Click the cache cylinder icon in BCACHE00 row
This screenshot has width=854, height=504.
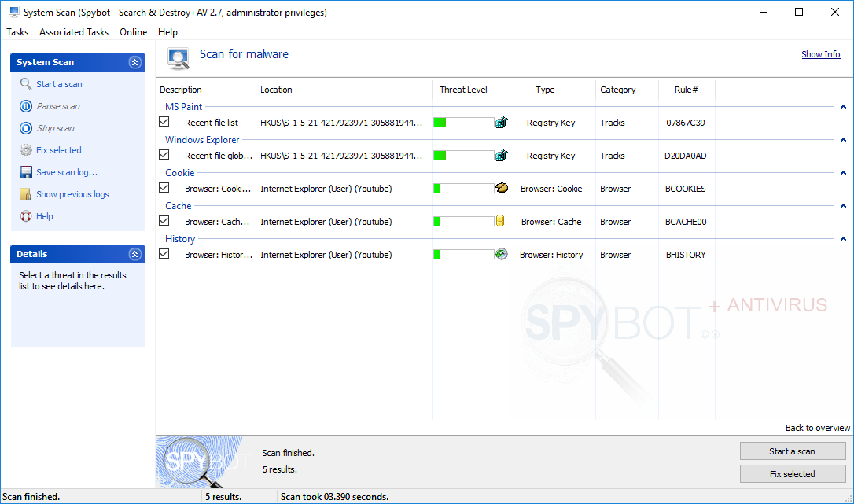tap(500, 221)
